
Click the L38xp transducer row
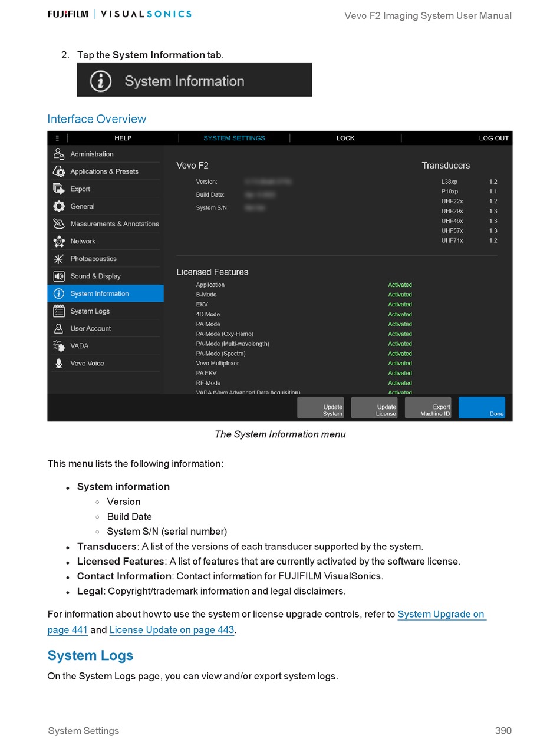click(469, 182)
